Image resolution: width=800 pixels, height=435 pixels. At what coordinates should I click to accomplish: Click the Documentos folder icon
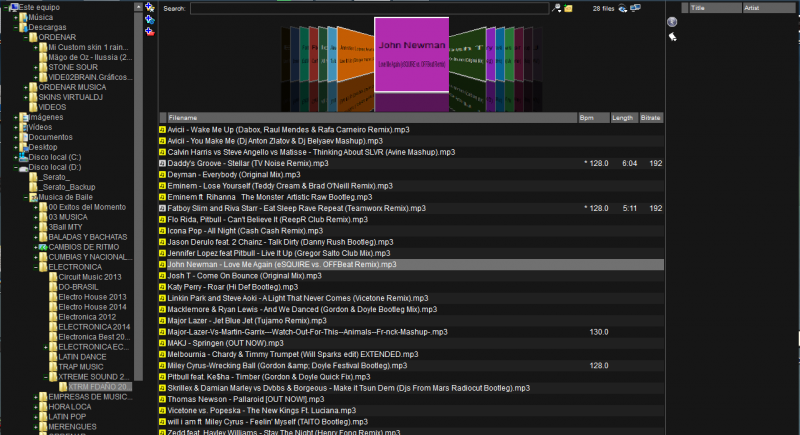(23, 137)
